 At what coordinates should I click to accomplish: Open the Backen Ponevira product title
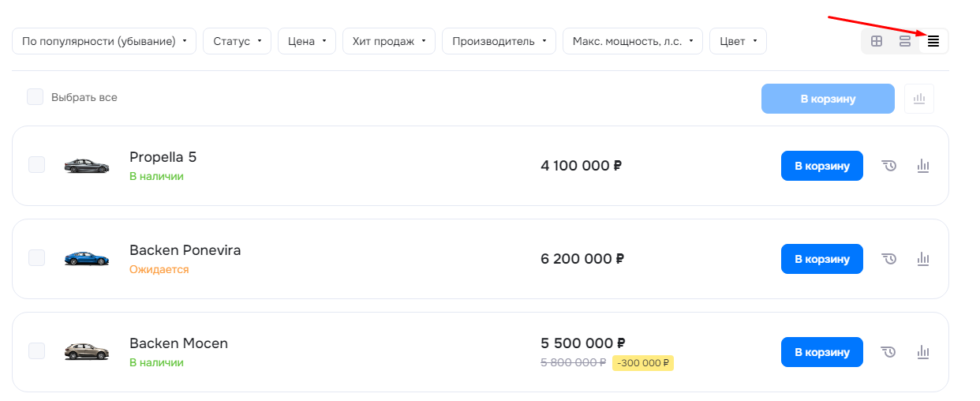[185, 250]
